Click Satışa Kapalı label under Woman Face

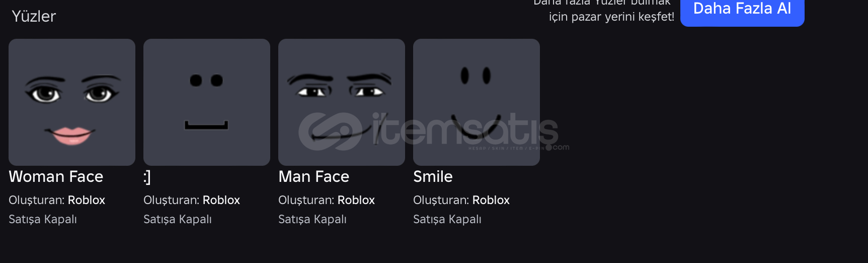(43, 220)
